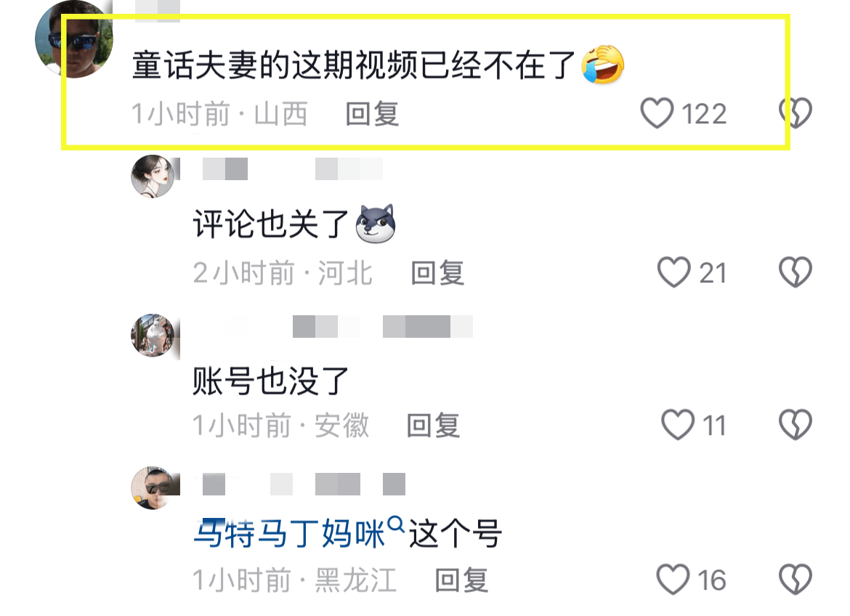Viewport: 850px width, 616px height.
Task: Select the comment text 童话夫妻的这期视频已经不在了
Action: click(354, 65)
